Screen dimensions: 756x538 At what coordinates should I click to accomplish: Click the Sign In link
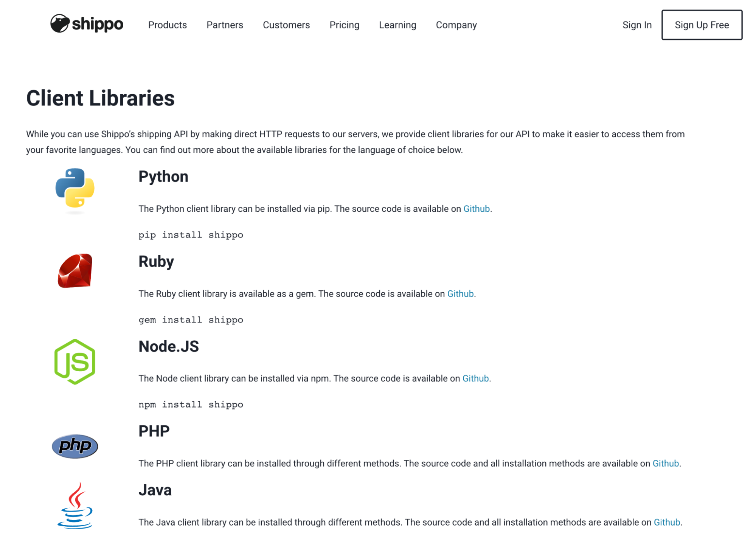(x=637, y=25)
